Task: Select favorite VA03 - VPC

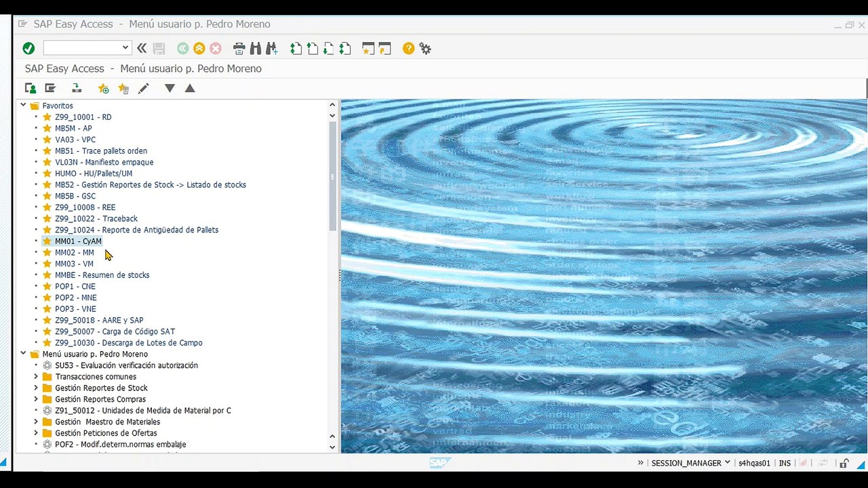Action: coord(75,140)
